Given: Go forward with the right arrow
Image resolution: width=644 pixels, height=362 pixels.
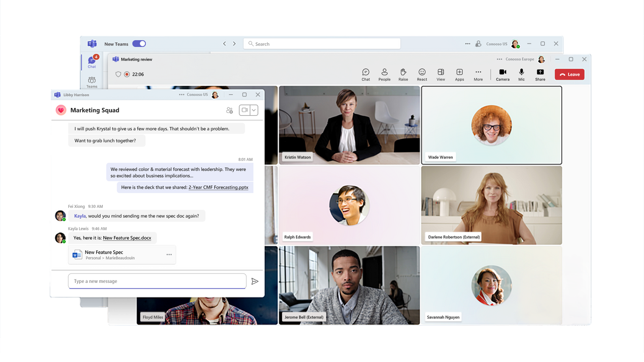Looking at the screenshot, I should pos(234,44).
